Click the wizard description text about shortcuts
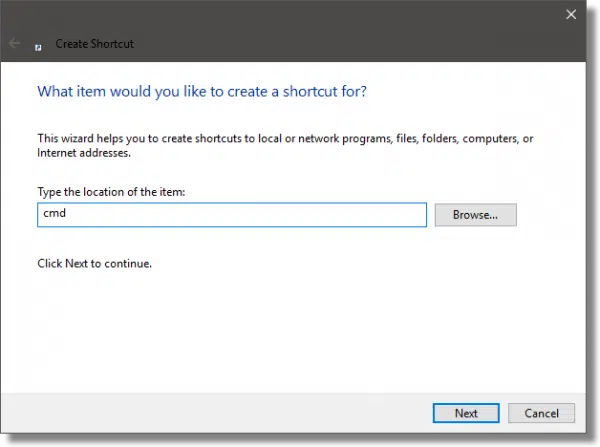The width and height of the screenshot is (600, 447). click(x=285, y=145)
